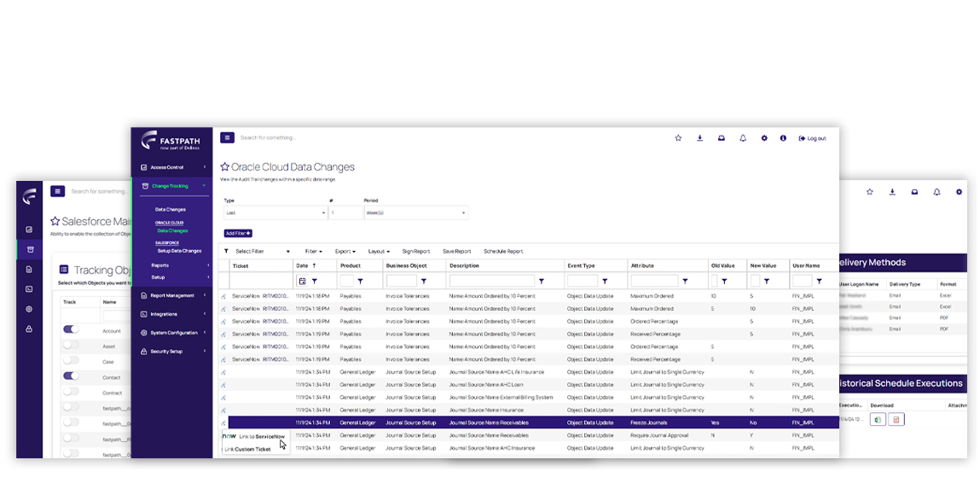Image resolution: width=980 pixels, height=489 pixels.
Task: Click the bell icon in the right window
Action: pyautogui.click(x=937, y=192)
